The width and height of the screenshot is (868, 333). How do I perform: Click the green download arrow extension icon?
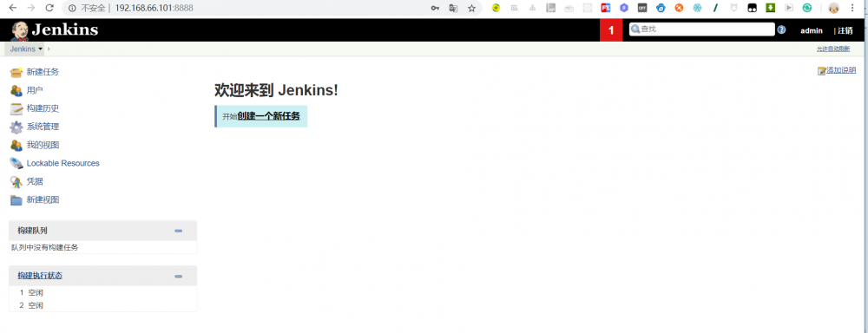(770, 9)
